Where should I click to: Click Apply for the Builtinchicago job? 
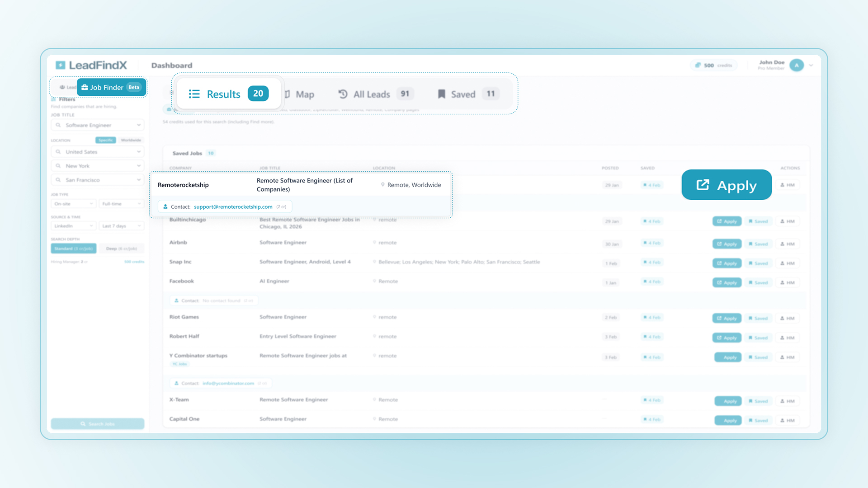click(727, 221)
